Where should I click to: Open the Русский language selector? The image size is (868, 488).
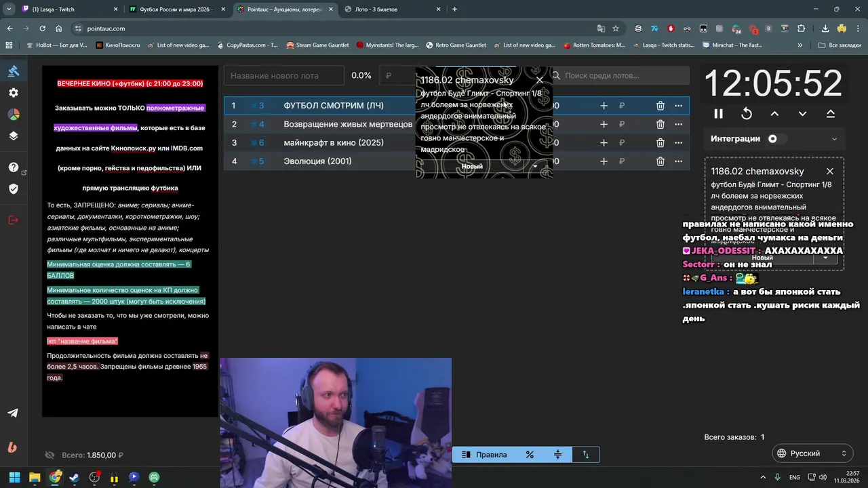[812, 453]
